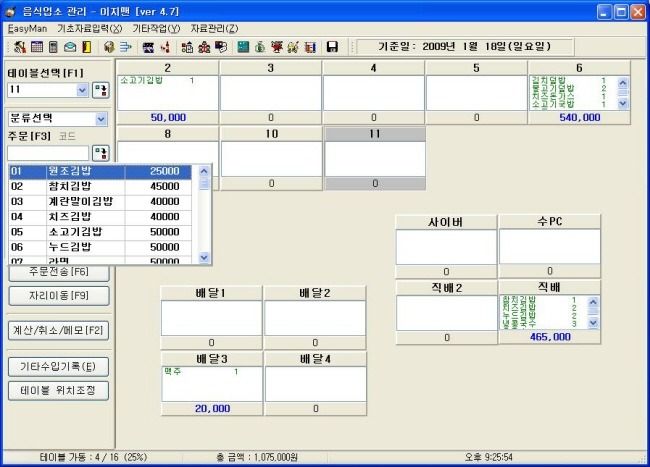Screen dimensions: 650x467
Task: Click the green figures toolbar icon
Action: pos(293,47)
